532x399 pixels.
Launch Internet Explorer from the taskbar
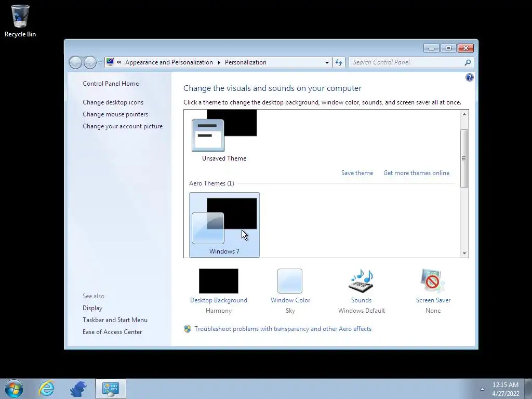(x=46, y=389)
